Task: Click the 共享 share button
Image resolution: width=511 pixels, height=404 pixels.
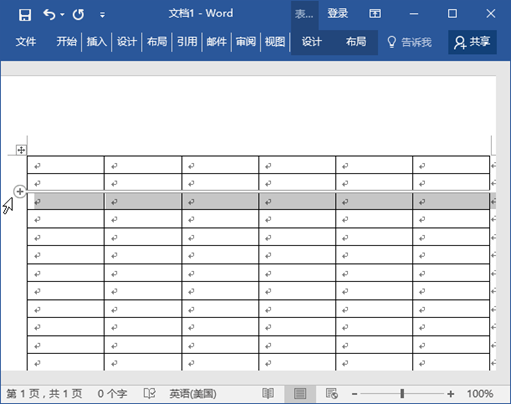Action: click(472, 42)
